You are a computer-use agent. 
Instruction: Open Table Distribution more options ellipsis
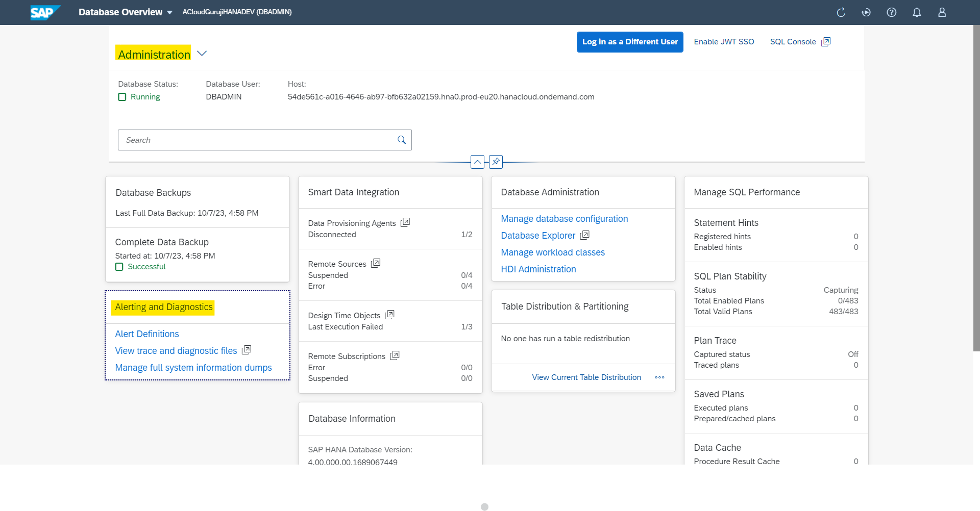(659, 377)
